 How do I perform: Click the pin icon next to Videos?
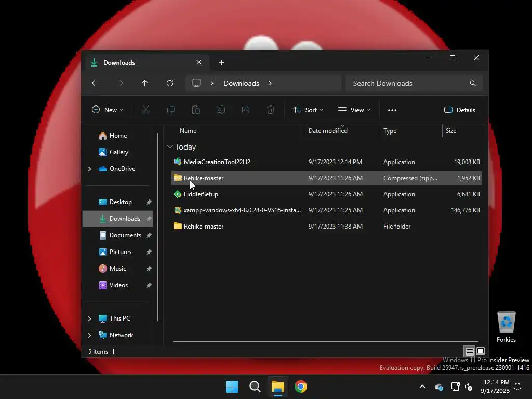click(149, 285)
